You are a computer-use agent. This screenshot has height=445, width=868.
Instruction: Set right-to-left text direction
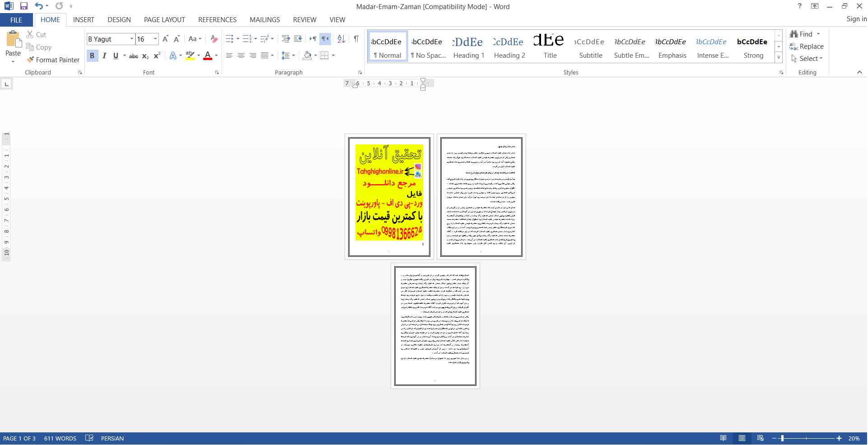click(x=325, y=39)
